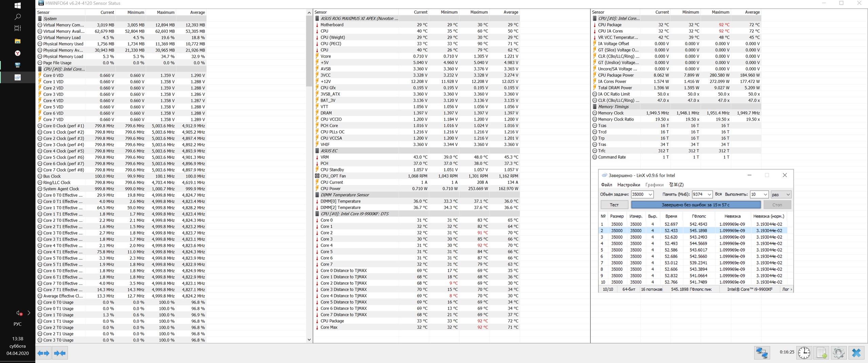Select the DIMM[0] Temperature sensor row
Screen dimensions: 868x363
pyautogui.click(x=417, y=201)
